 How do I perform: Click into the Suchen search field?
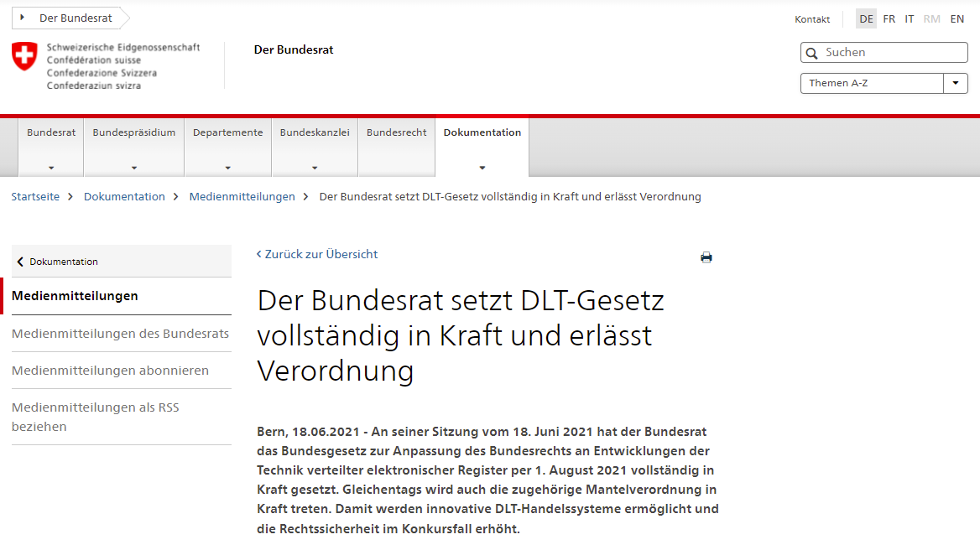(x=891, y=53)
